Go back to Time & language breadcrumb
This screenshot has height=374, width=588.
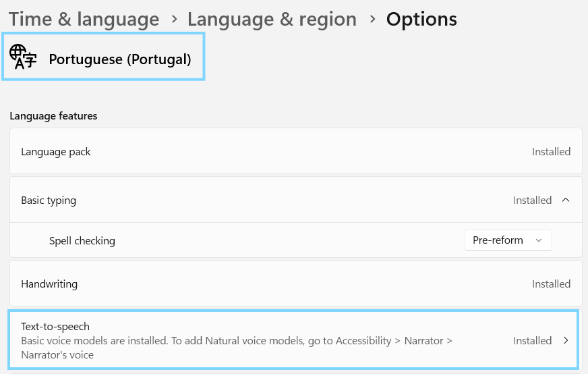pos(84,19)
